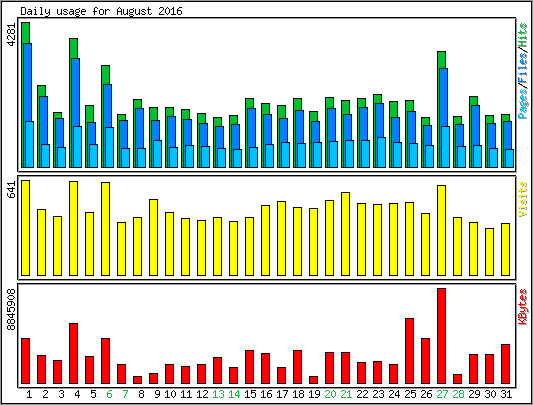Screen dimensions: 533x405
Task: Click the "Daily usage for August 2016" title
Action: click(x=101, y=11)
